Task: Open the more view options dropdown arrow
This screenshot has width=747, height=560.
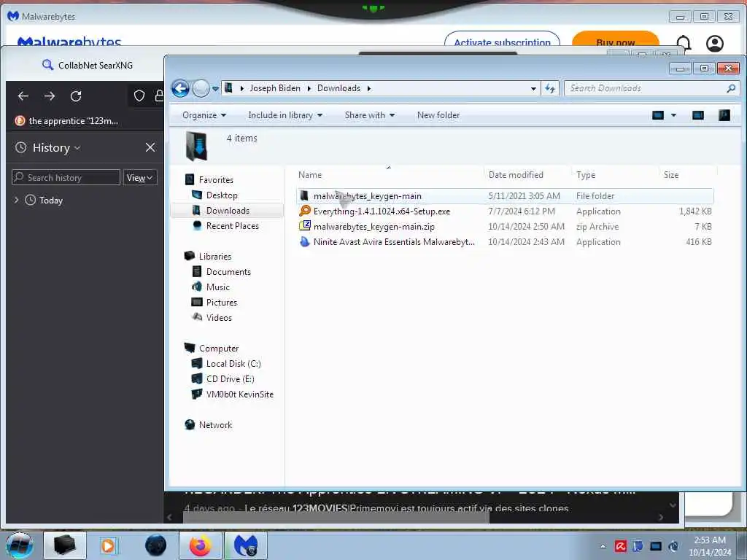Action: point(673,115)
